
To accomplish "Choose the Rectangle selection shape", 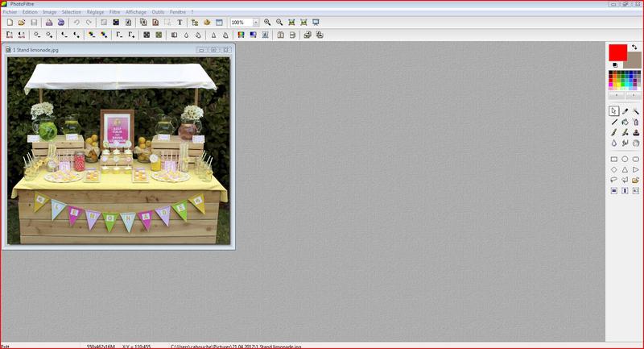I will [x=614, y=160].
